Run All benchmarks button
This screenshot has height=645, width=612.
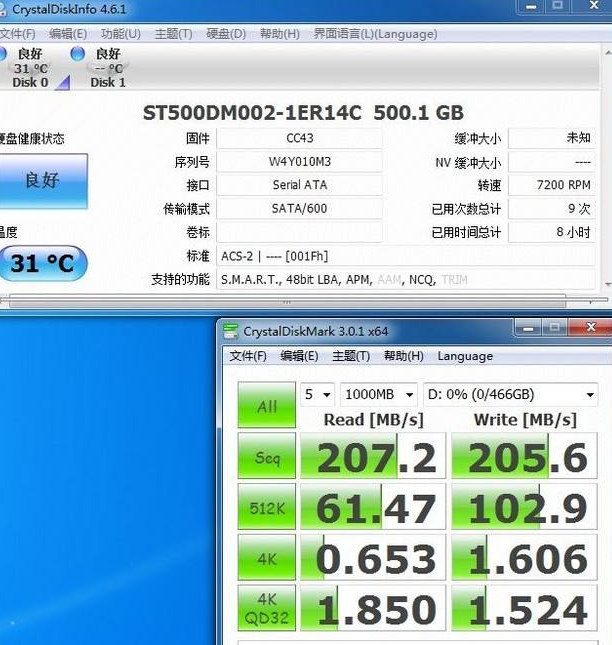[x=267, y=405]
